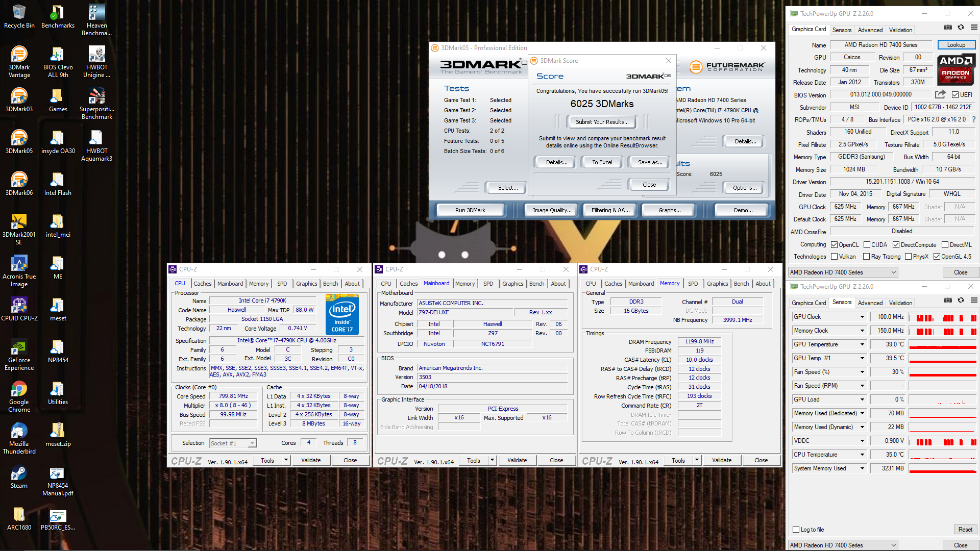The width and height of the screenshot is (980, 551).
Task: Toggle the Ray Tracing checkbox
Action: [x=866, y=257]
